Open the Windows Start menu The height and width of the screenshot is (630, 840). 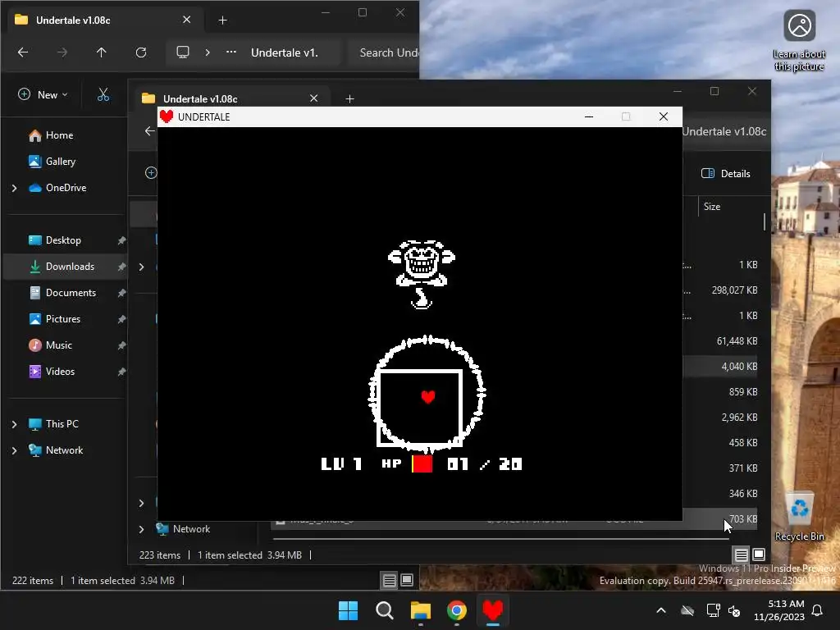click(348, 610)
